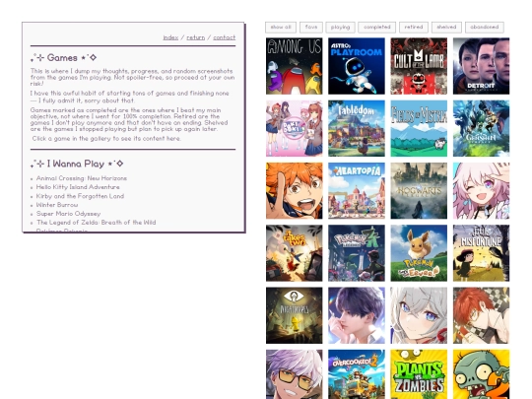Screen dimensions: 532x399
Task: Click the Misfortune game cover
Action: pyautogui.click(x=481, y=253)
